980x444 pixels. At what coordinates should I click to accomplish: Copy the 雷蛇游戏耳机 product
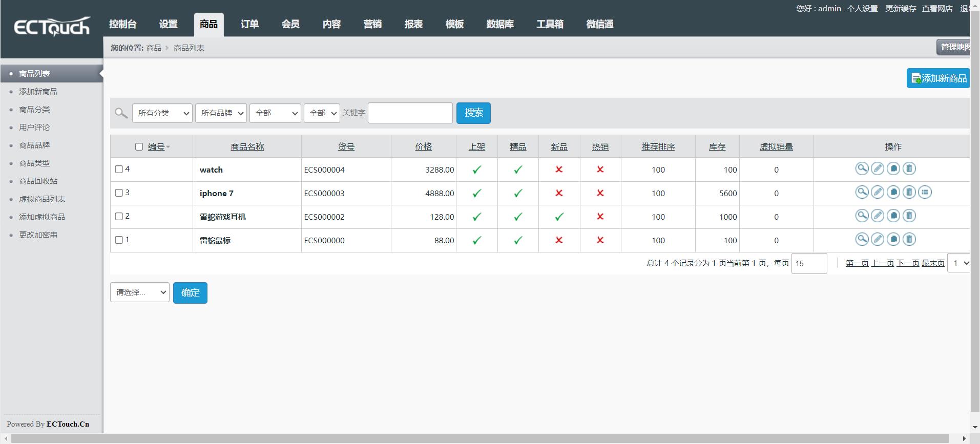pos(893,216)
